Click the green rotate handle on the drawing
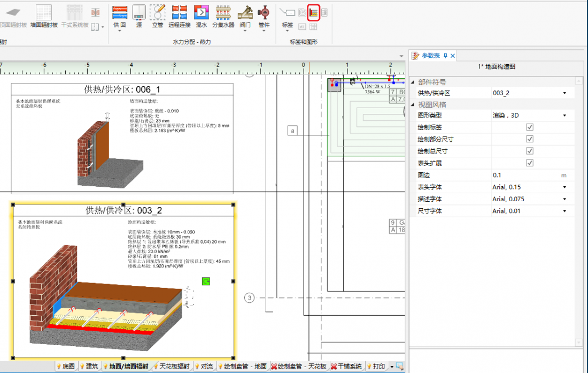588x373 pixels. point(206,281)
